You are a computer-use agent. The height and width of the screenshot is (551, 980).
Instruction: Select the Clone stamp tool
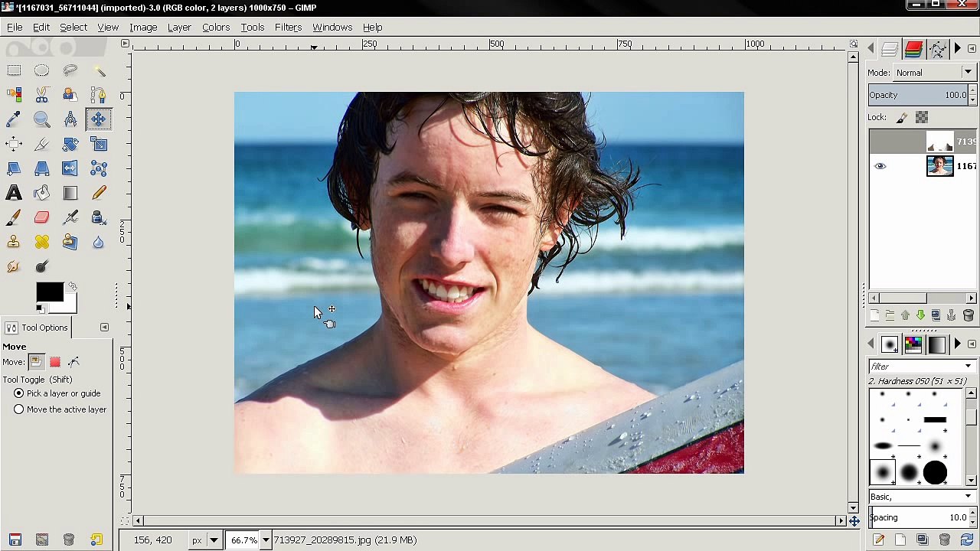[14, 242]
